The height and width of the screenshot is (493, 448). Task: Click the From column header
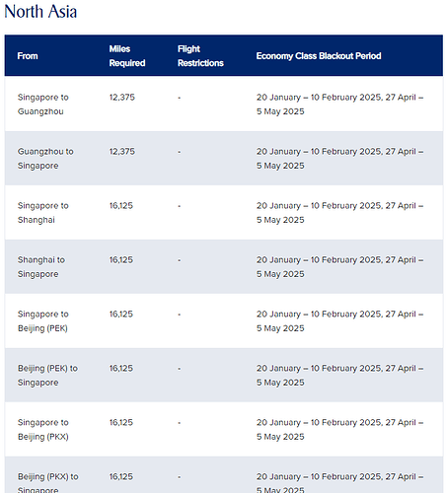coord(28,56)
